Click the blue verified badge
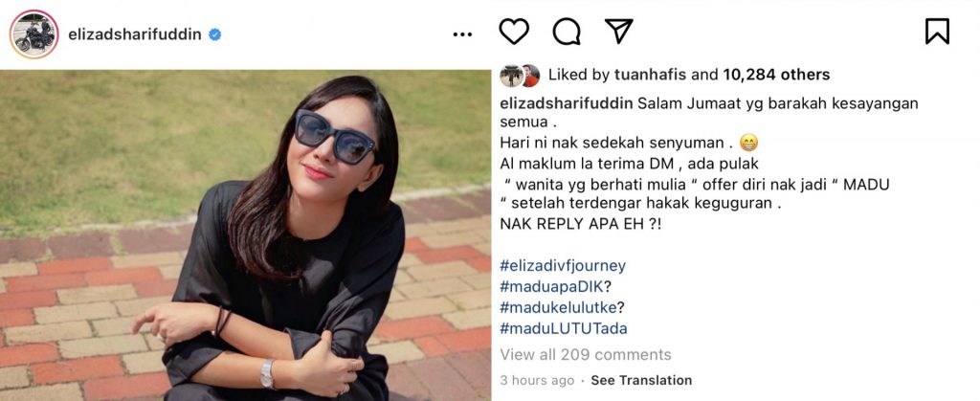 coord(214,34)
